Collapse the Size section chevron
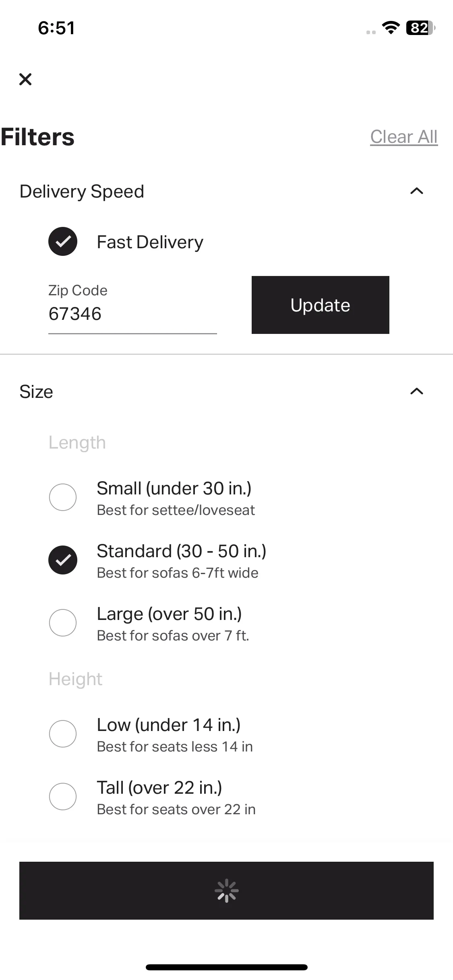The height and width of the screenshot is (980, 453). tap(417, 391)
